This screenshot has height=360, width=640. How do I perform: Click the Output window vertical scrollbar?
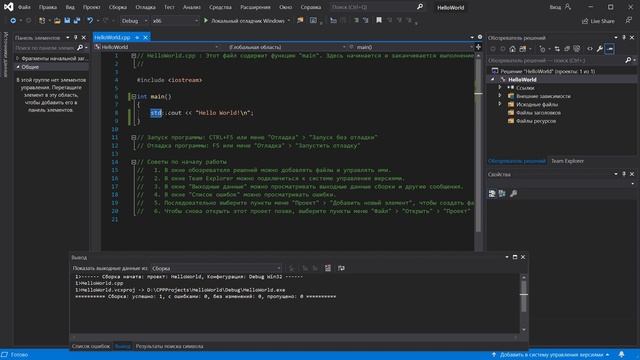[524, 303]
